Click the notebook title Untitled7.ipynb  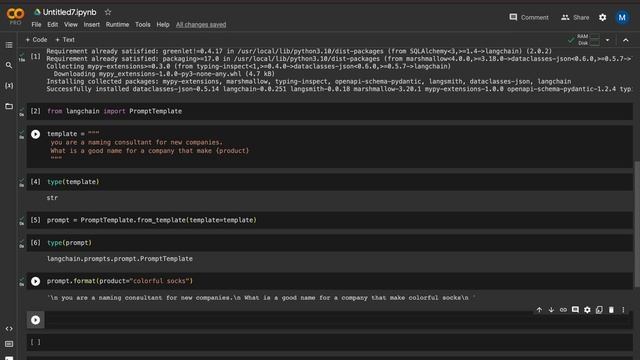(x=69, y=12)
